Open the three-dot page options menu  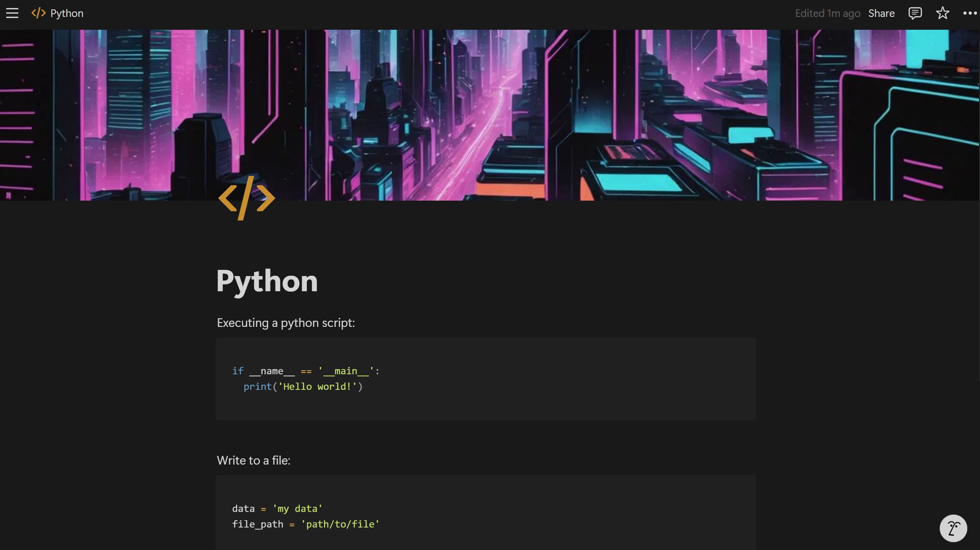[x=969, y=13]
